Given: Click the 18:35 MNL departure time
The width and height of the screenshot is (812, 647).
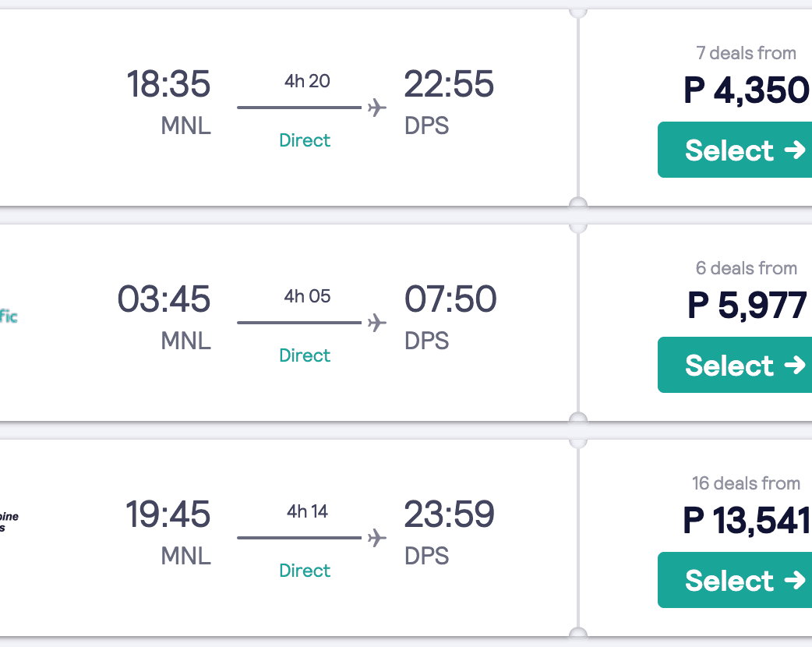Looking at the screenshot, I should (x=168, y=84).
